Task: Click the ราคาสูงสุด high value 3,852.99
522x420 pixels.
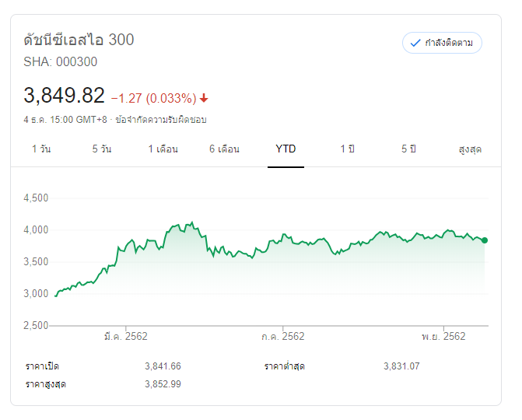Action: coord(163,384)
